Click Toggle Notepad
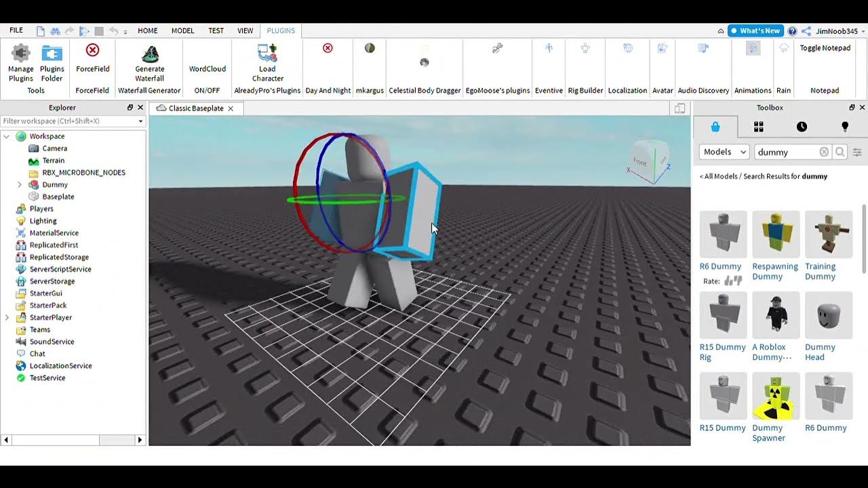Viewport: 868px width, 488px height. (825, 48)
